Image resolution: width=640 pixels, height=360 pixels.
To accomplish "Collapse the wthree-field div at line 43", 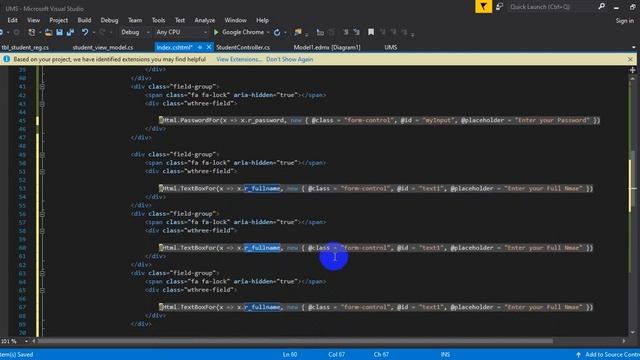I will 42,104.
